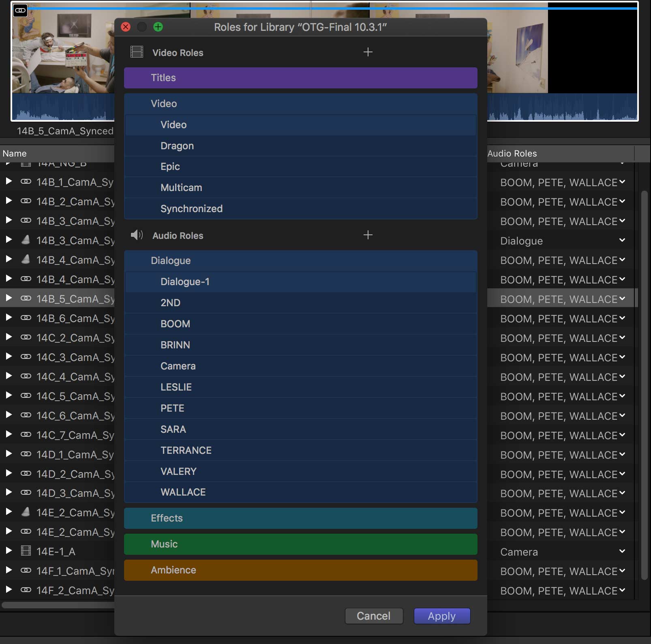
Task: Open audio roles dropdown for 14E-1_A Camera
Action: pos(622,551)
